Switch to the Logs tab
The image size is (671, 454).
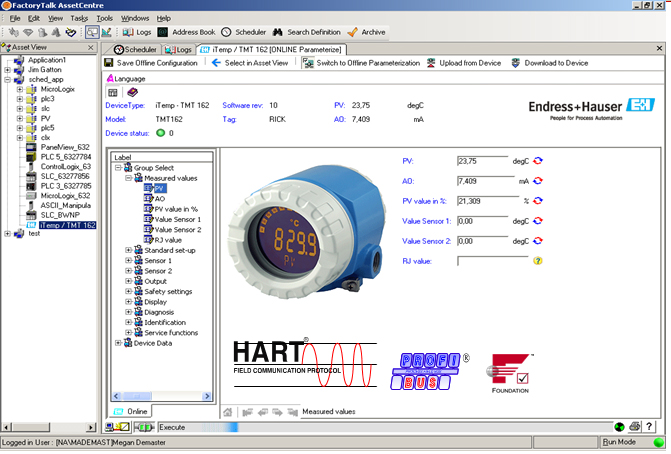[178, 50]
